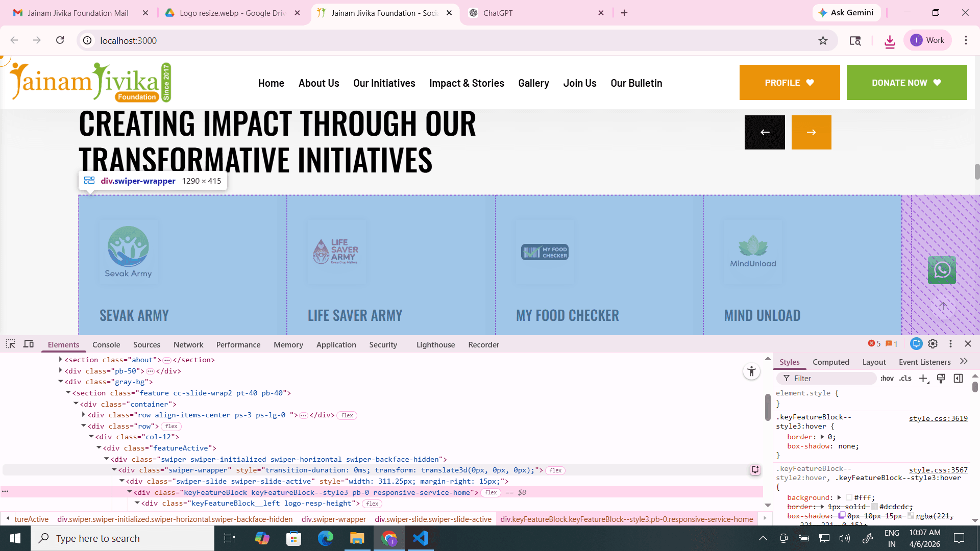Activate the inspect element picker icon
980x551 pixels.
[11, 344]
